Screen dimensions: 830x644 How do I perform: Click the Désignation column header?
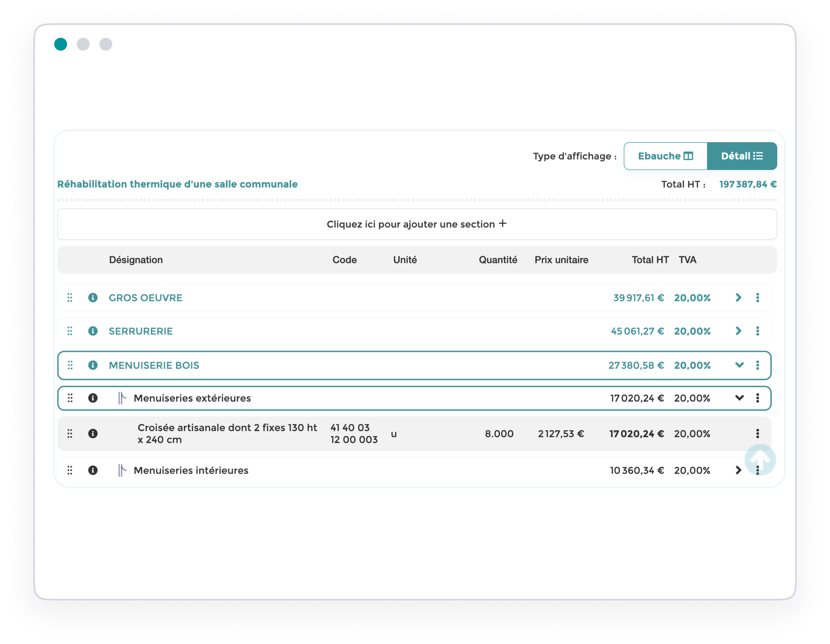[x=136, y=260]
